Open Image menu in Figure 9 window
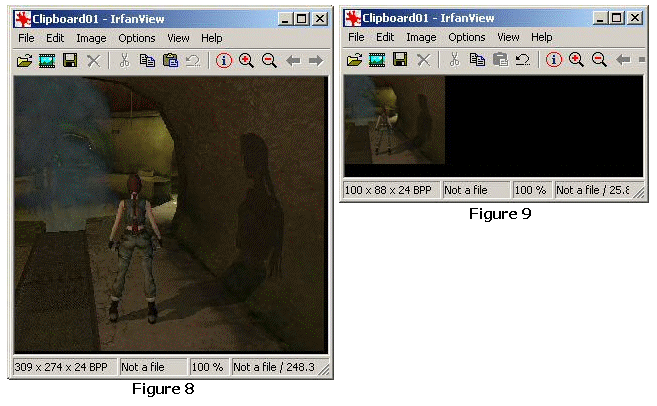The image size is (657, 406). (x=422, y=37)
